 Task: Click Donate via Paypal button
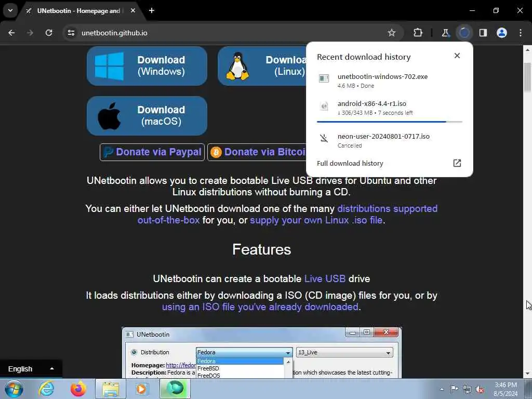(x=152, y=152)
